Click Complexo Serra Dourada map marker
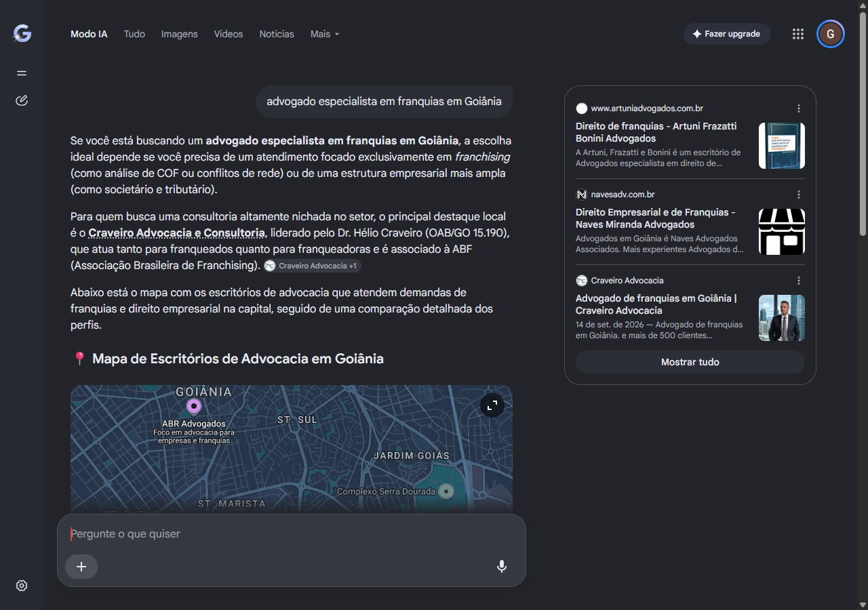This screenshot has height=610, width=868. 446,491
